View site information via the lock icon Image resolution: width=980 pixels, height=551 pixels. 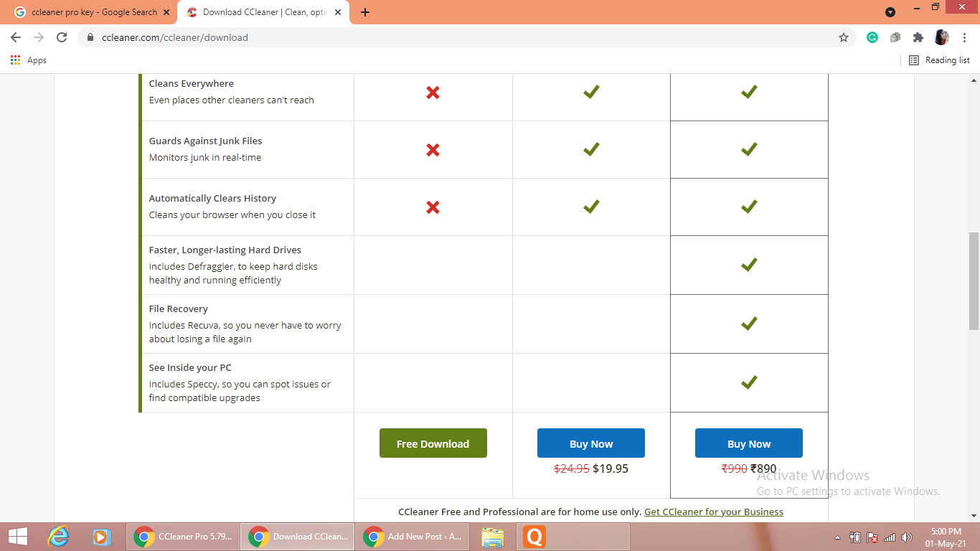tap(90, 37)
